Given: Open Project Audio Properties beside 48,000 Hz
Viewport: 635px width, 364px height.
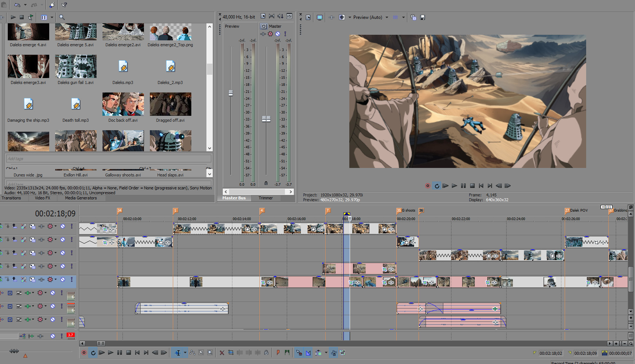Looking at the screenshot, I should click(x=263, y=16).
